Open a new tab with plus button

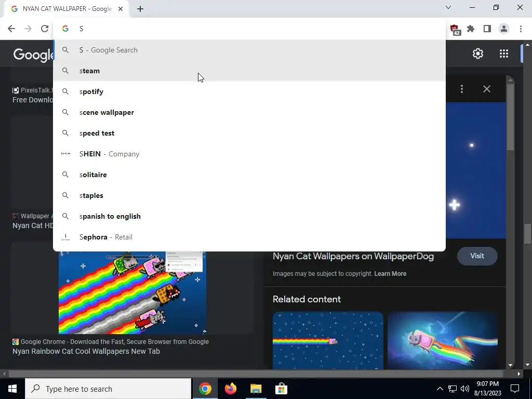140,9
